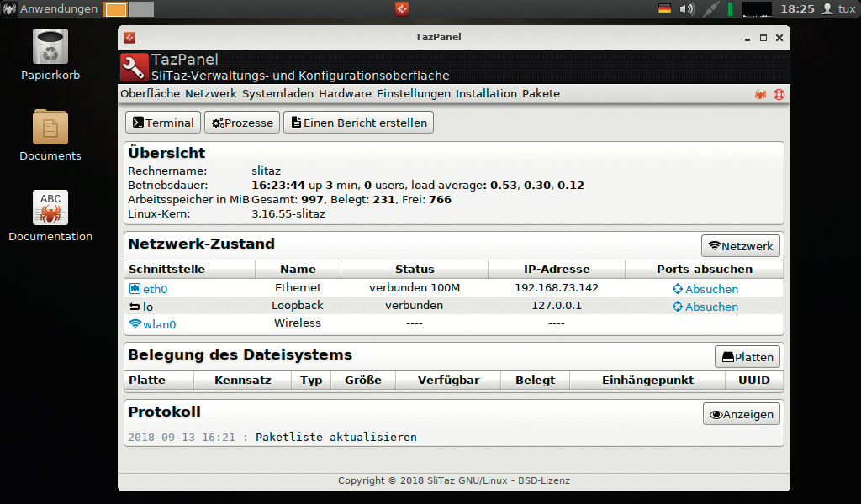Viewport: 861px width, 504px height.
Task: Open the Oberfläche menu
Action: coord(150,94)
